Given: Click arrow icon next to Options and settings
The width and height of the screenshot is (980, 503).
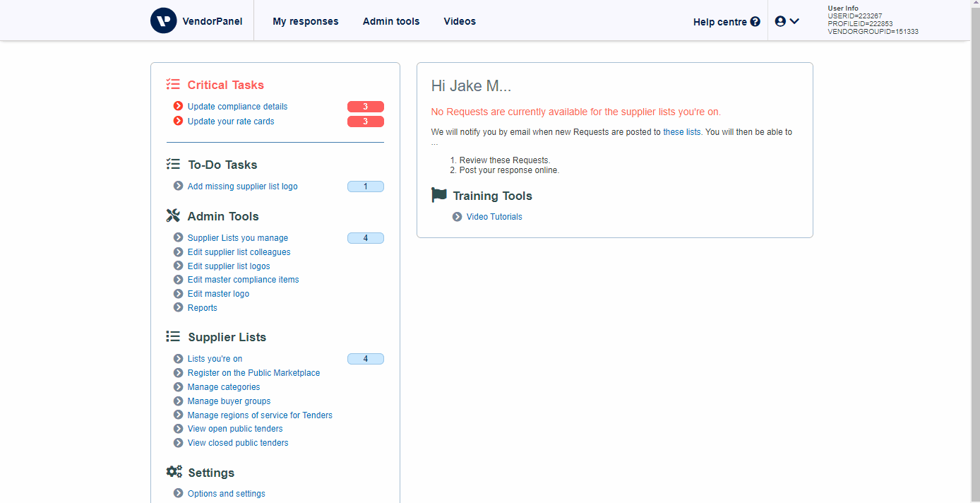Looking at the screenshot, I should coord(178,494).
